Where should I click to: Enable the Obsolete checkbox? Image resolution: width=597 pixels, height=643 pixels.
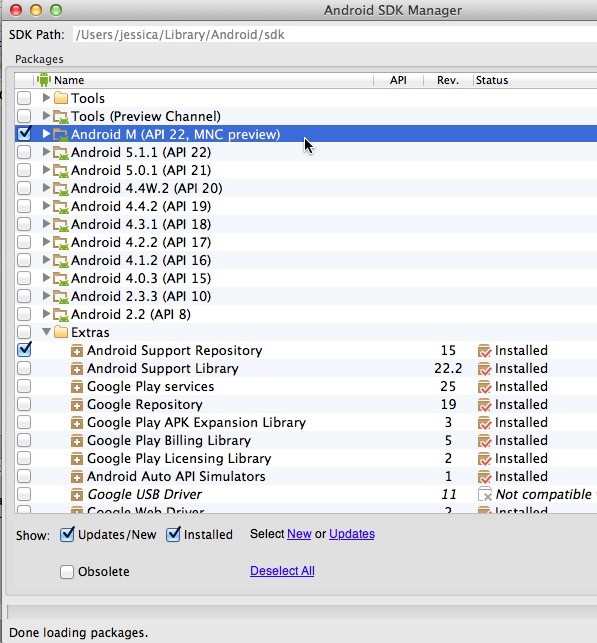click(x=67, y=572)
